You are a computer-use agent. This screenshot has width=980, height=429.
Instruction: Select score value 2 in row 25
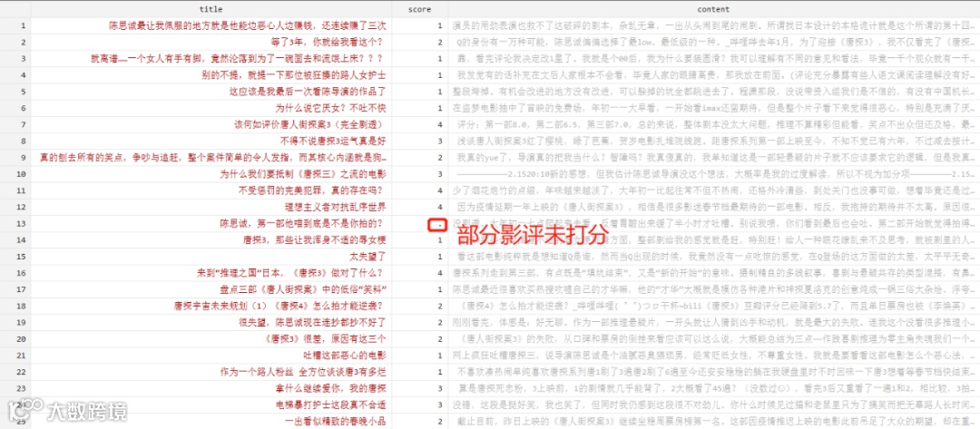click(x=440, y=421)
